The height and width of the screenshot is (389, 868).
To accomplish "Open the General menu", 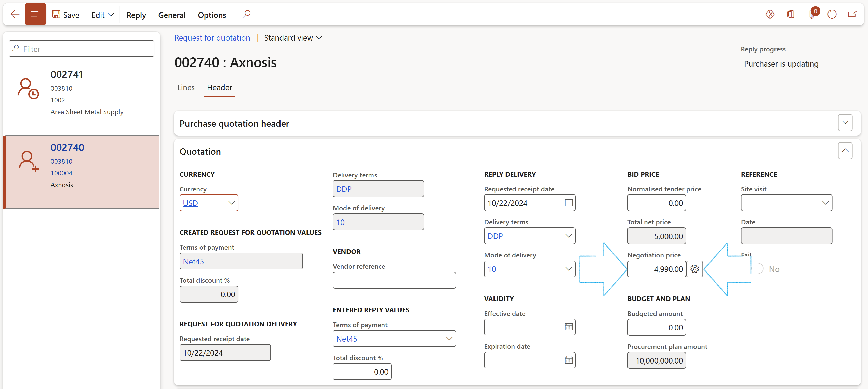I will (172, 15).
